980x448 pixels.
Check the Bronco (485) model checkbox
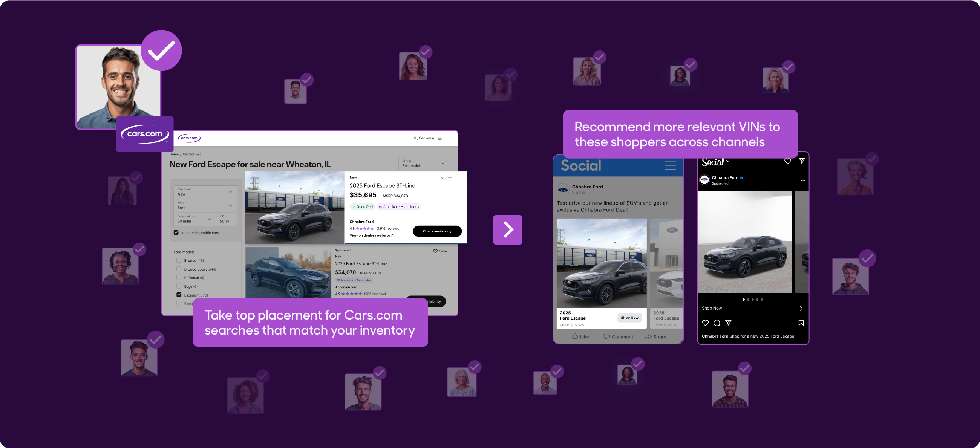tap(179, 260)
